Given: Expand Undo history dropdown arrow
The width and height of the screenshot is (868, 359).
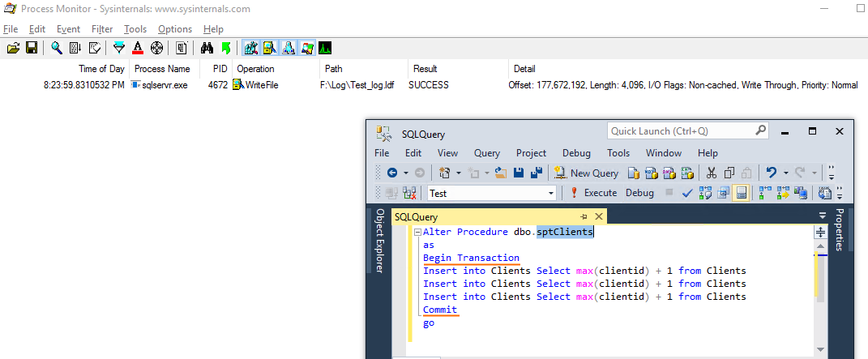Looking at the screenshot, I should click(x=785, y=173).
